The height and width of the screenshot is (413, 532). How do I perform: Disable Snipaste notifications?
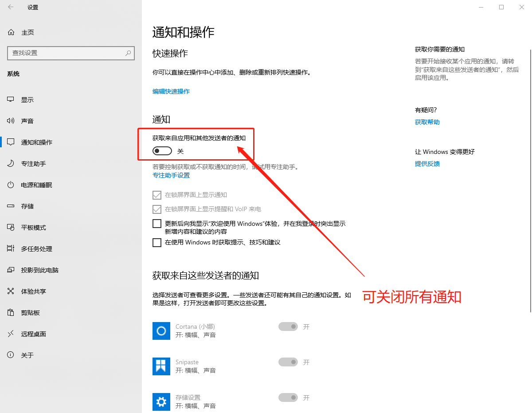pos(288,362)
